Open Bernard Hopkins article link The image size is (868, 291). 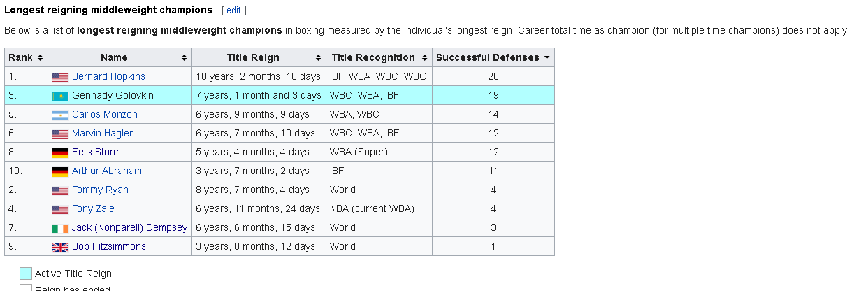108,76
